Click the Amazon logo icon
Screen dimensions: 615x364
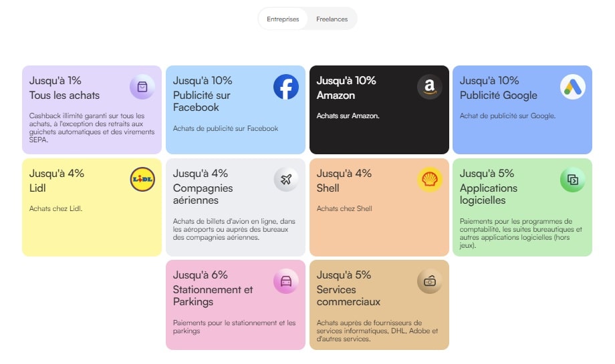[x=430, y=87]
